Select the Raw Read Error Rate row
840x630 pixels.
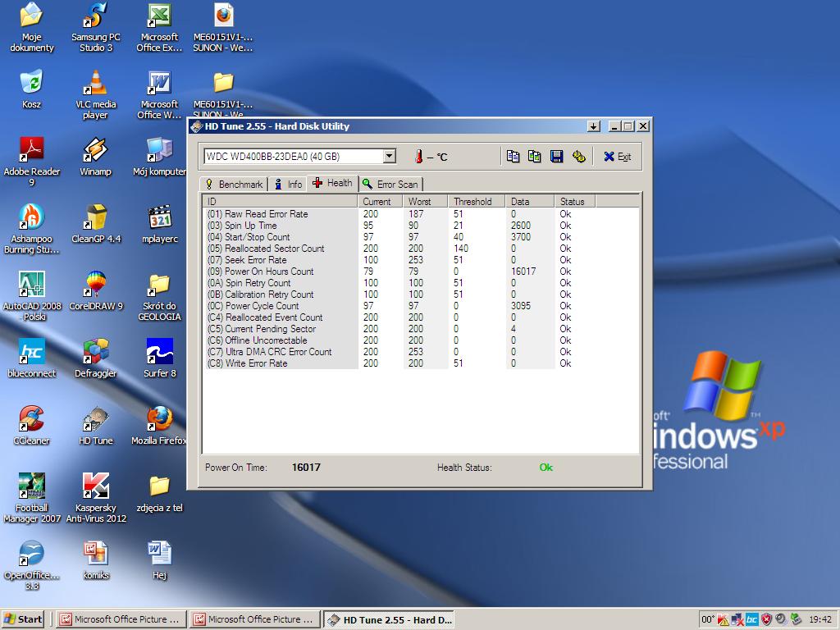[x=421, y=214]
